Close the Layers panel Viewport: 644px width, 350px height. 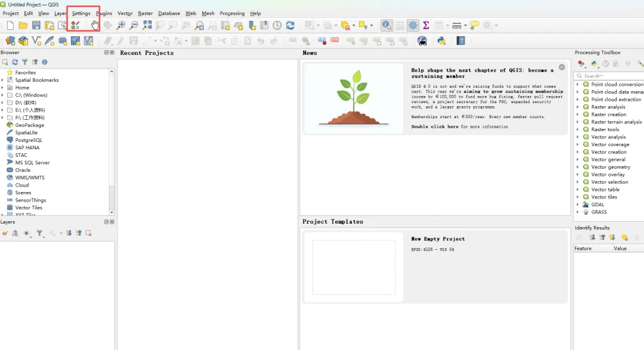coord(112,222)
